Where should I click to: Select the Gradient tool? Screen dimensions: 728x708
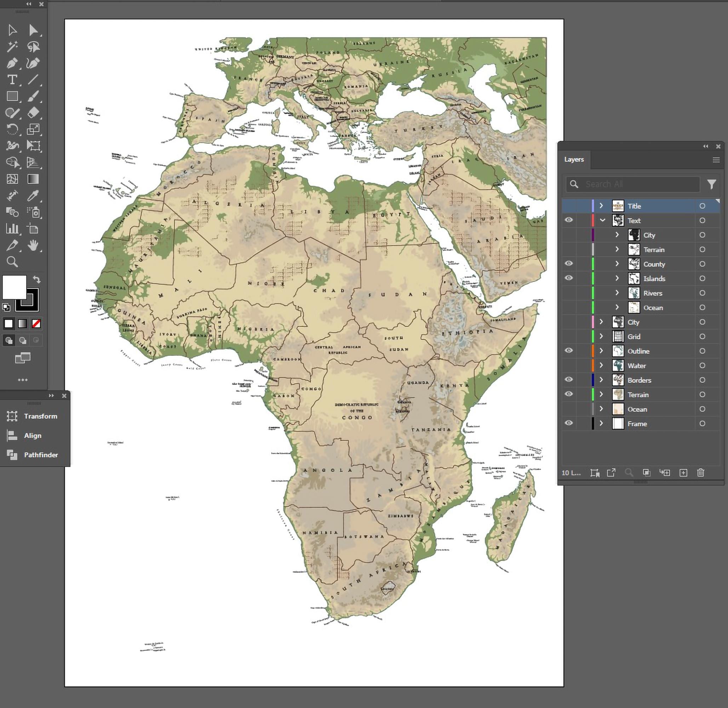tap(33, 179)
